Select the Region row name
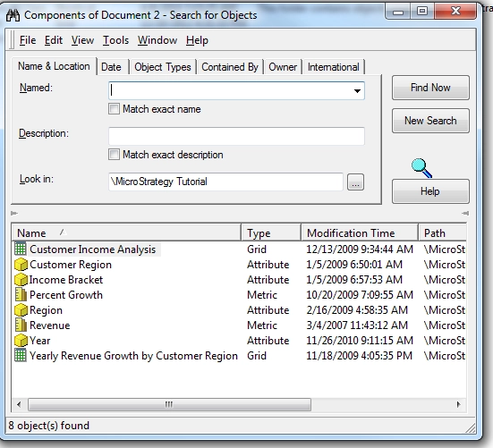Viewport: 493px width, 448px height. (46, 310)
